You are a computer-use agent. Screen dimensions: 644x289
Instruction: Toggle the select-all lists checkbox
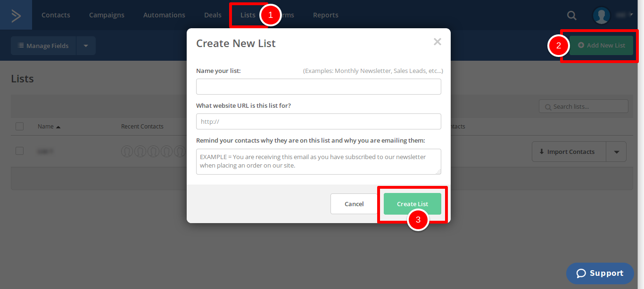(x=19, y=126)
